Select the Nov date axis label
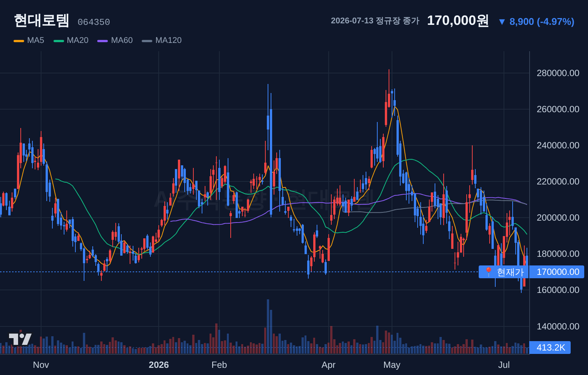Image resolution: width=588 pixels, height=375 pixels. click(x=41, y=365)
